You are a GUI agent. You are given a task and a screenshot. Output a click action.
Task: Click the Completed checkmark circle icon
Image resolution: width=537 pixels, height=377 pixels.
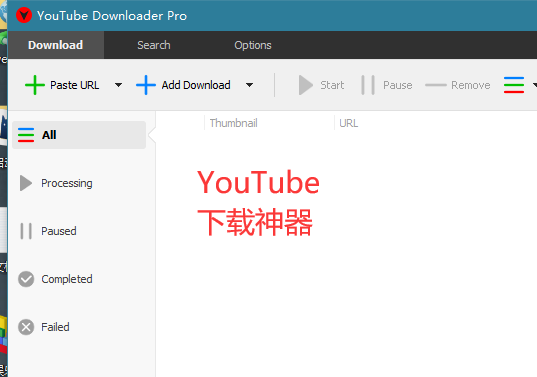coord(26,279)
